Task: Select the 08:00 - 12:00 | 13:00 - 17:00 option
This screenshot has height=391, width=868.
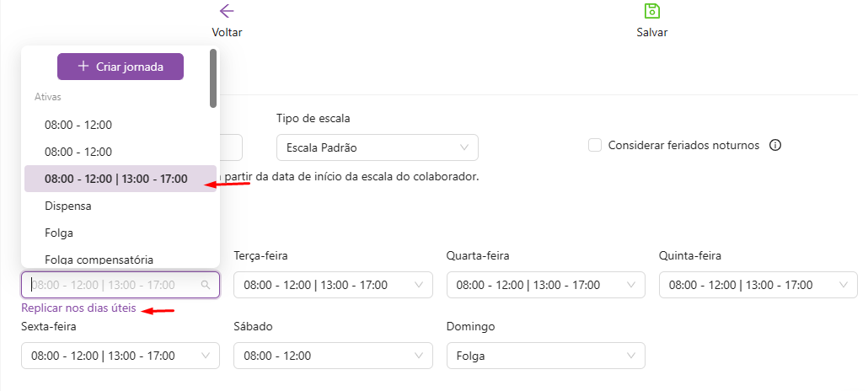Action: pyautogui.click(x=116, y=179)
